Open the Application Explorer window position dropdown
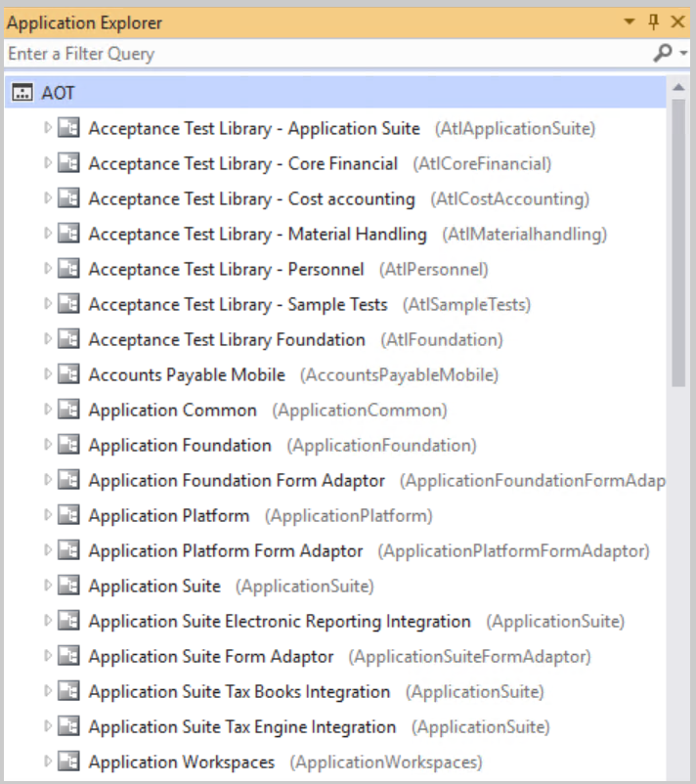Screen dimensions: 696x784 point(630,22)
